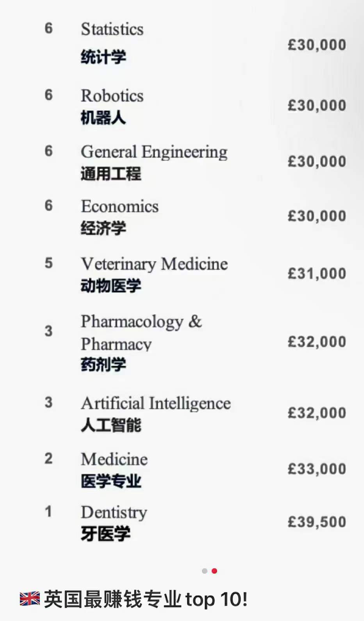This screenshot has width=364, height=621.
Task: Click rank number 5 beside Veterinary Medicine
Action: 48,263
